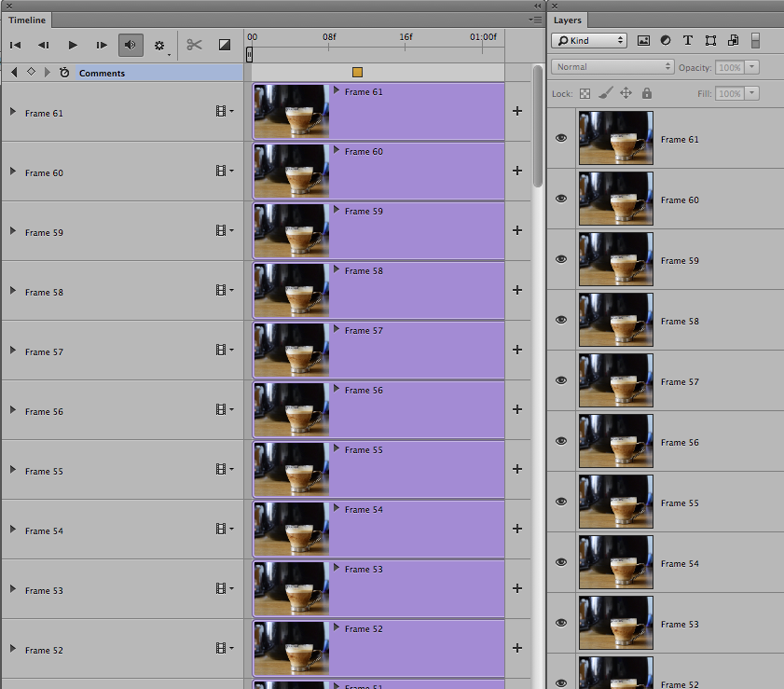Step forward to next frame
This screenshot has width=784, height=689.
[x=102, y=45]
